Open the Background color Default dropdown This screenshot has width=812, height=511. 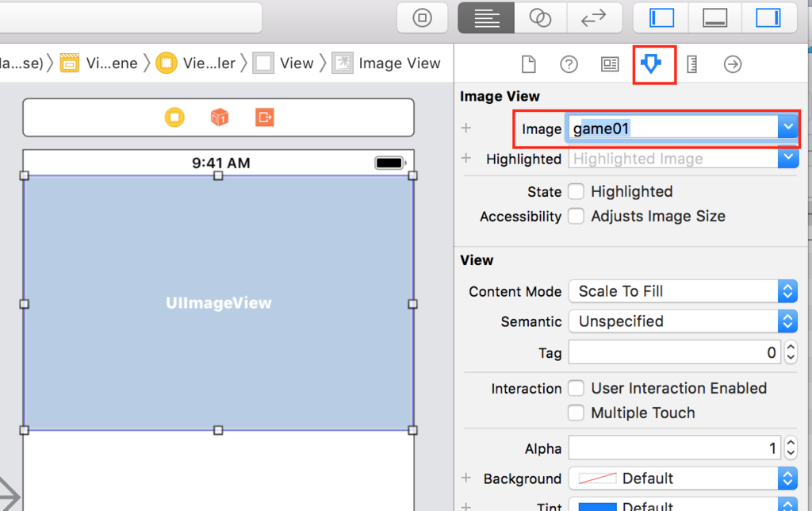[x=683, y=478]
